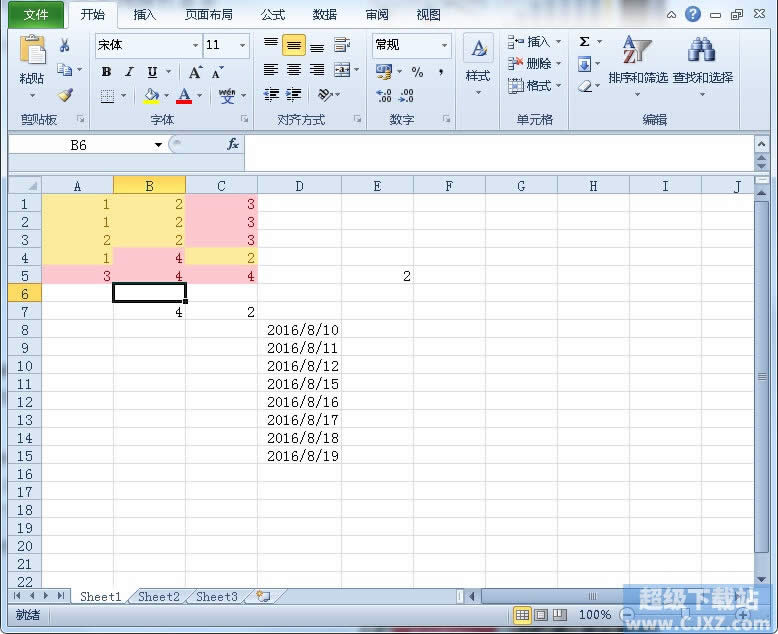Switch to Sheet2 tab
Screen dimensions: 778x634
click(159, 597)
